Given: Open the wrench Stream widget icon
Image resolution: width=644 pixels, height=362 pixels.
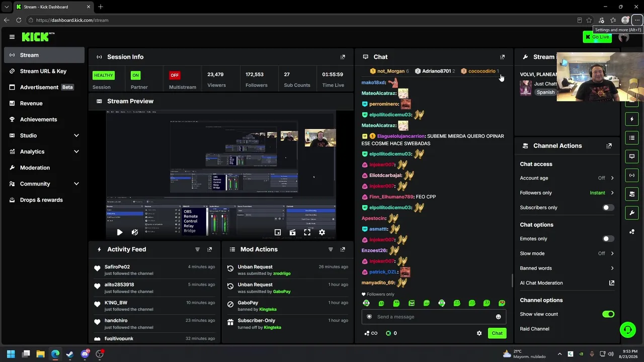Looking at the screenshot, I should (x=632, y=213).
